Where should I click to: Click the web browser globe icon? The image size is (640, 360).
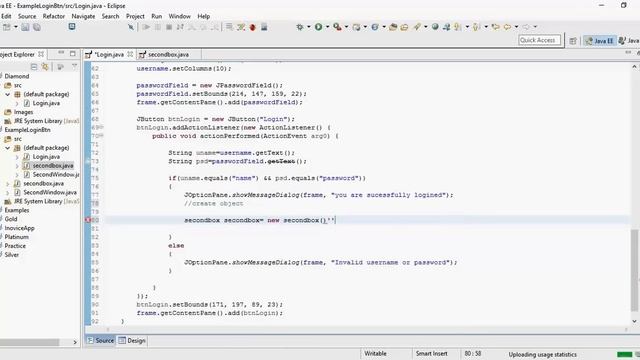pyautogui.click(x=435, y=27)
